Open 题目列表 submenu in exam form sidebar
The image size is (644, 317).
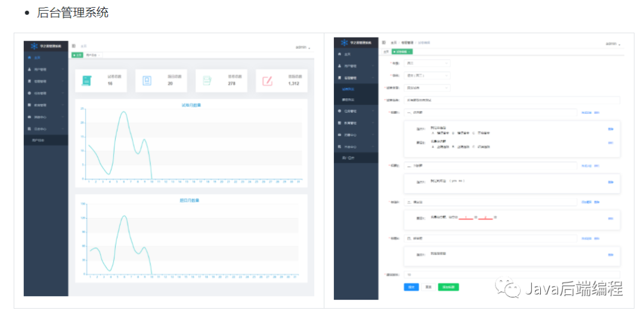pos(356,100)
